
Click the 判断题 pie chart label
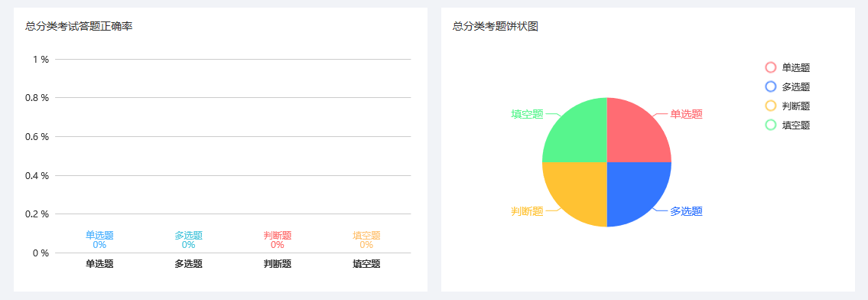pyautogui.click(x=527, y=211)
